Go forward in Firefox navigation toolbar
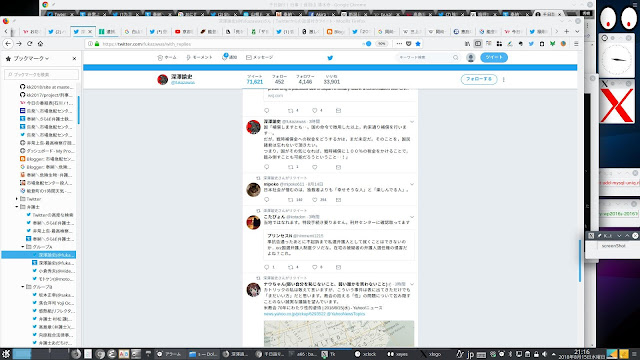Viewport: 640px width, 360px height. pyautogui.click(x=19, y=44)
